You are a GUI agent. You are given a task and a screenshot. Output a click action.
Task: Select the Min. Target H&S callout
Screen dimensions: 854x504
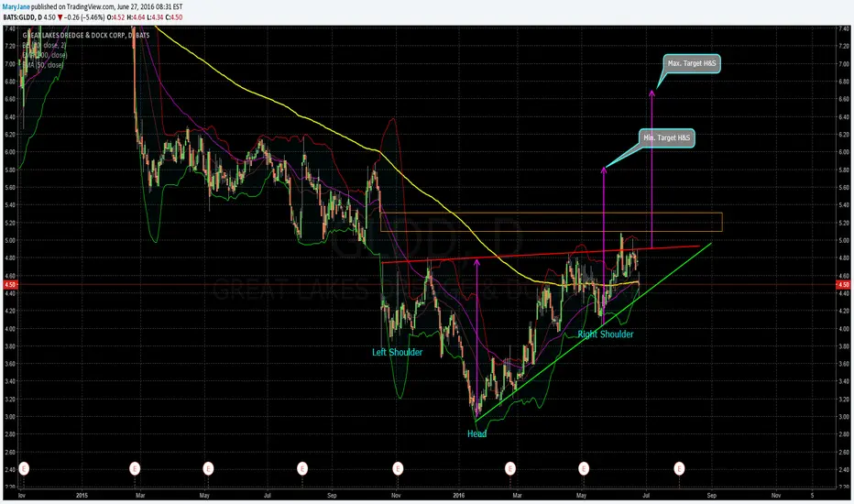click(667, 137)
